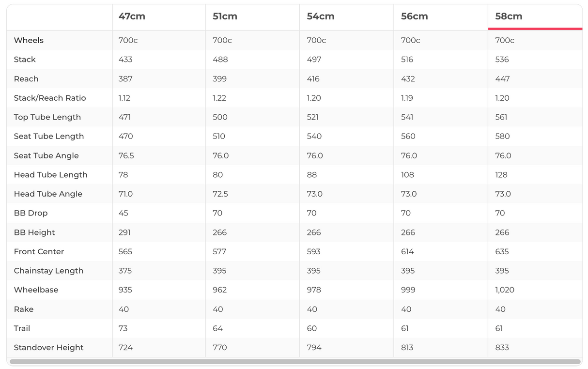The height and width of the screenshot is (369, 588).
Task: Click the Head Tube Angle label
Action: [x=48, y=194]
